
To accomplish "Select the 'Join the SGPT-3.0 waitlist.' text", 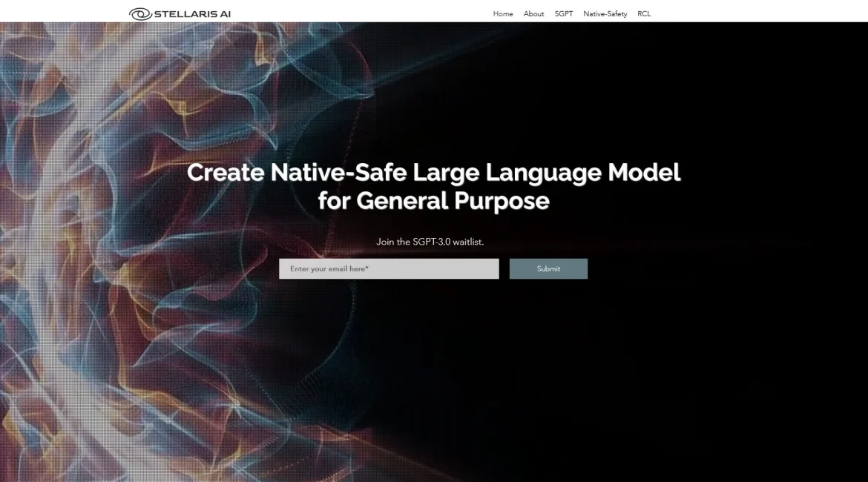I will pos(430,242).
